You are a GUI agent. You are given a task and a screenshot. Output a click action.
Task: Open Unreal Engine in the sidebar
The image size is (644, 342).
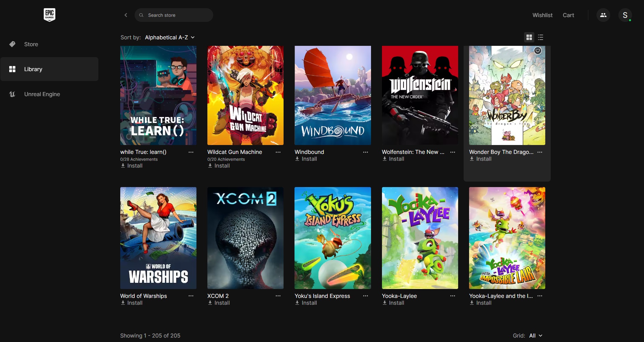[x=42, y=94]
